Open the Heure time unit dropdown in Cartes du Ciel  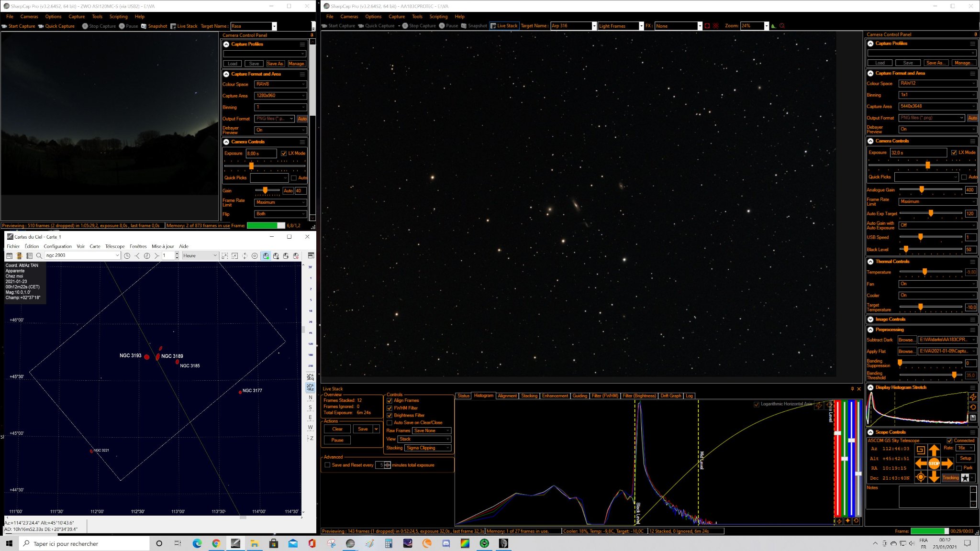tap(200, 256)
